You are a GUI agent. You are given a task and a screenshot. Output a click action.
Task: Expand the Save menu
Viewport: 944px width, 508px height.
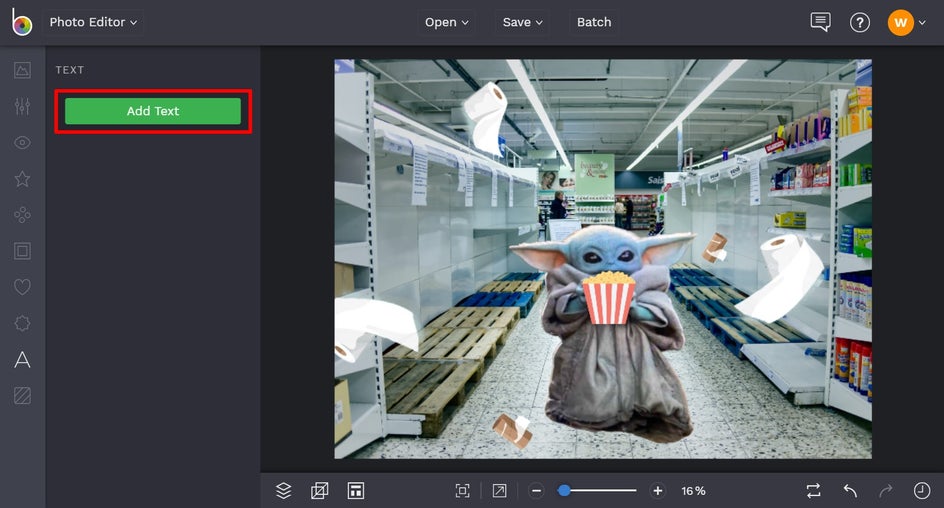tap(522, 22)
